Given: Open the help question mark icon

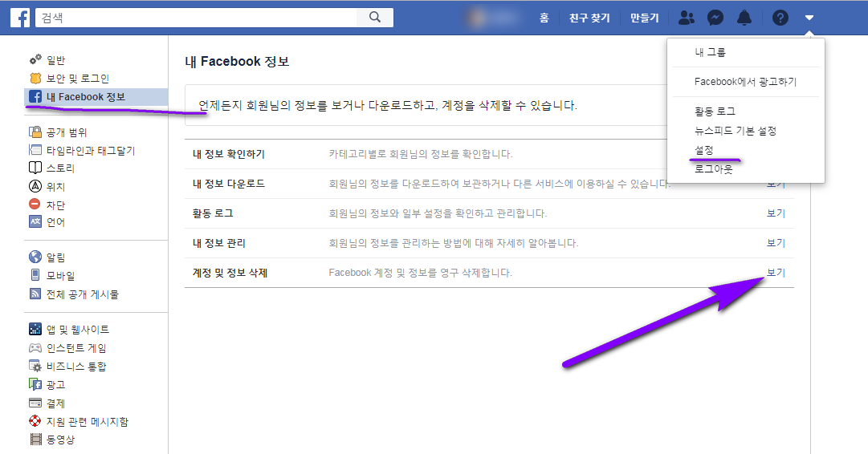Looking at the screenshot, I should pos(780,18).
